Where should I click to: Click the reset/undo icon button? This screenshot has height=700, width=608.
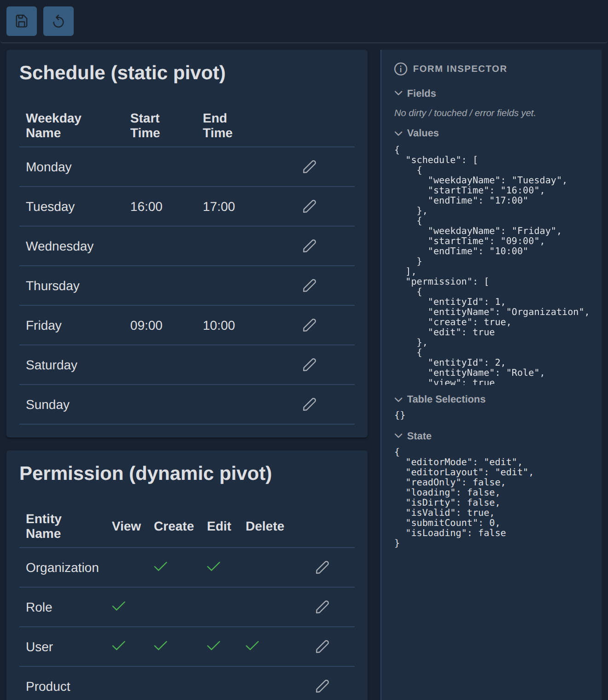(58, 21)
